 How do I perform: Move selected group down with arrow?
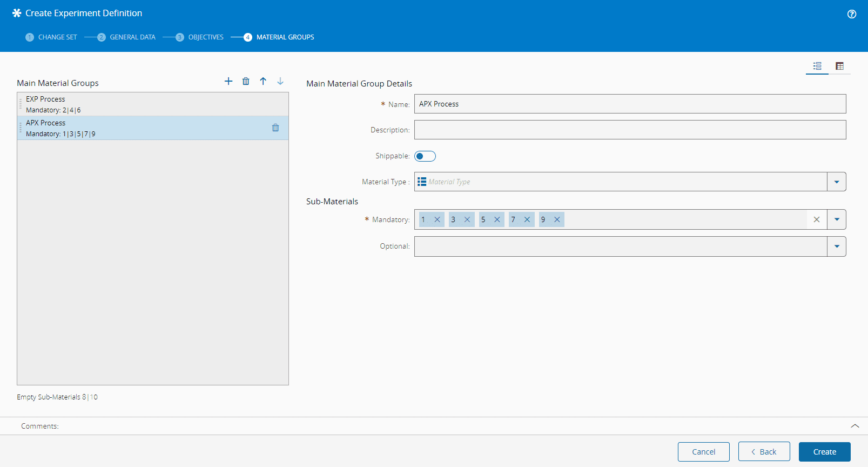280,81
